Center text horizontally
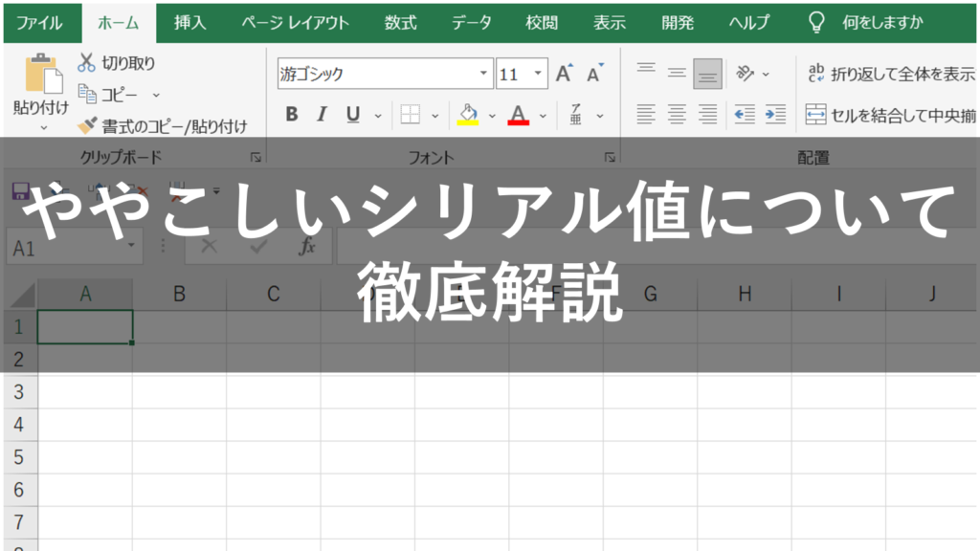 pos(677,115)
